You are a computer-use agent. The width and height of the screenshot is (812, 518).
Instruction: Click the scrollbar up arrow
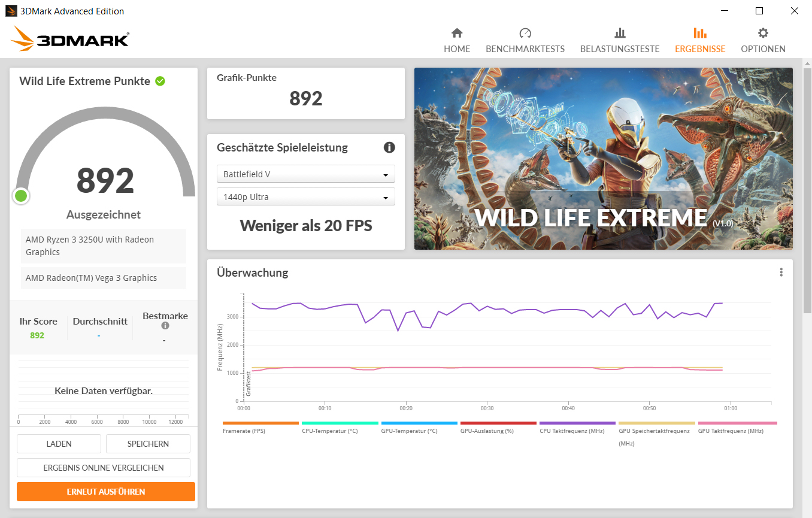tap(807, 63)
